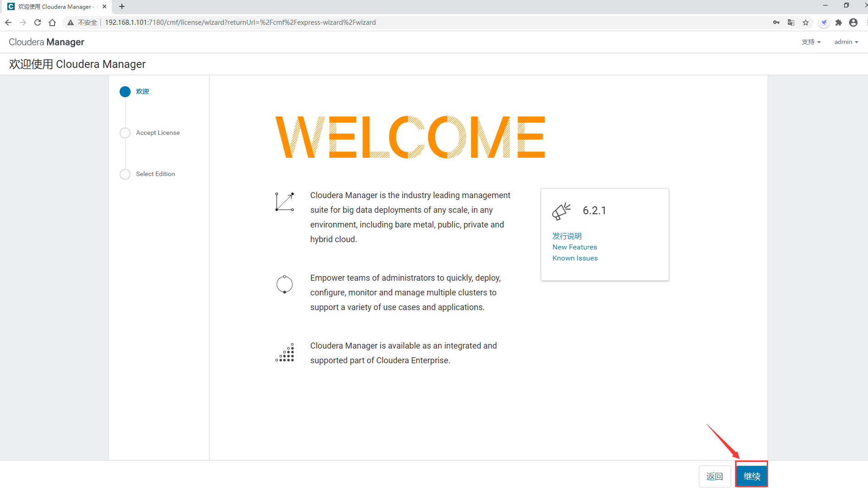868x488 pixels.
Task: Bookmark this page with the star icon
Action: click(806, 22)
